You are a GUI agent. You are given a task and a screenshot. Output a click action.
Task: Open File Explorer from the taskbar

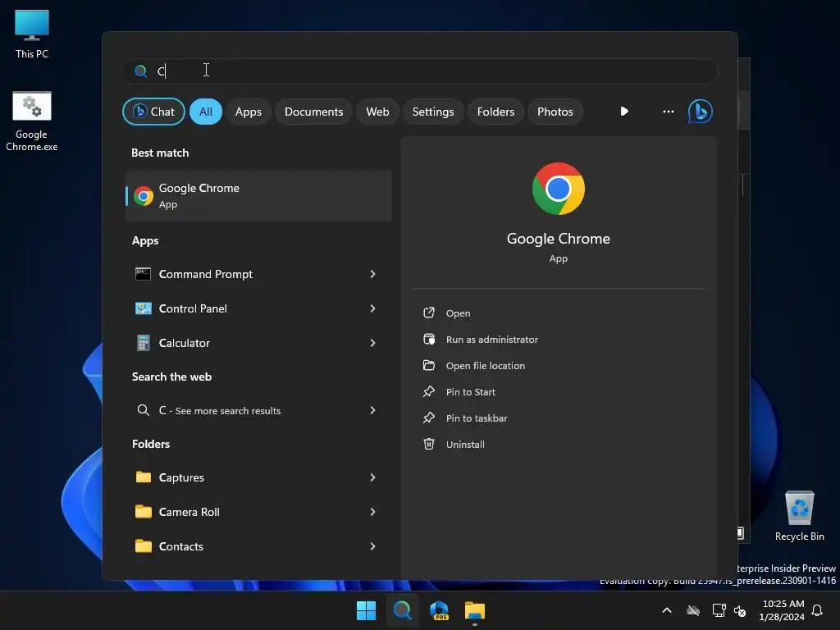pyautogui.click(x=475, y=610)
